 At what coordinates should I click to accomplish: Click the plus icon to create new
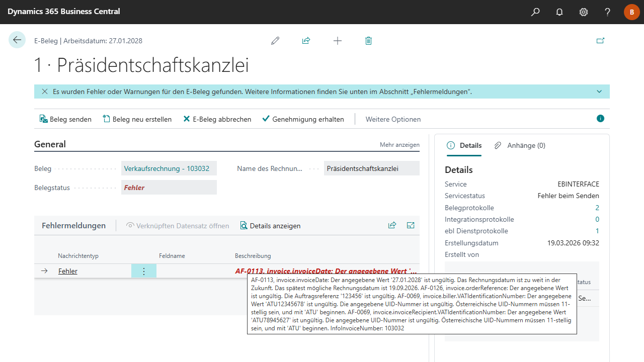point(338,41)
